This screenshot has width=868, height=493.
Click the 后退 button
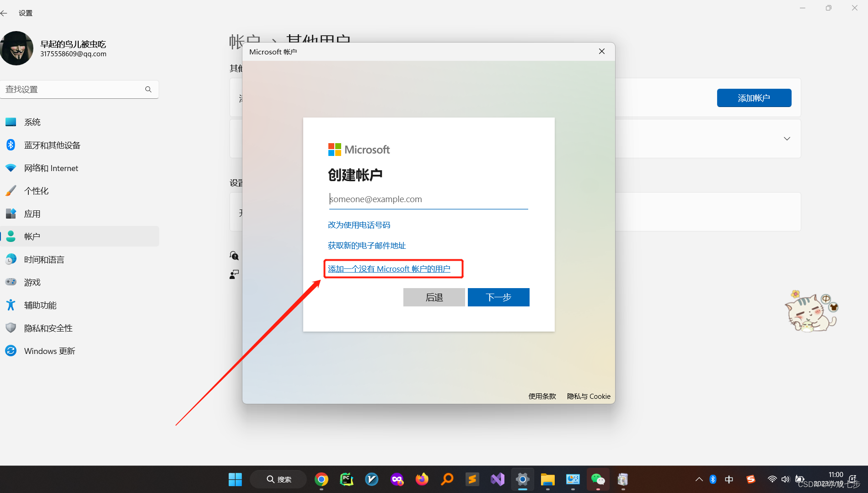434,297
